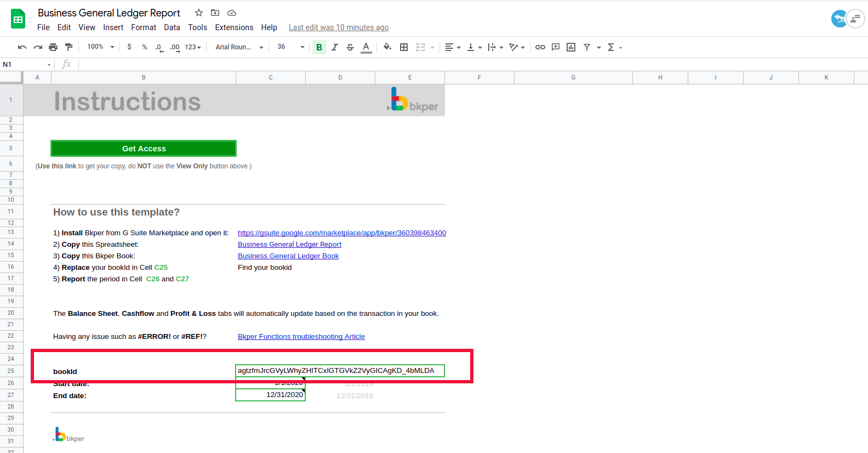
Task: Decrease decimal places
Action: click(x=159, y=47)
